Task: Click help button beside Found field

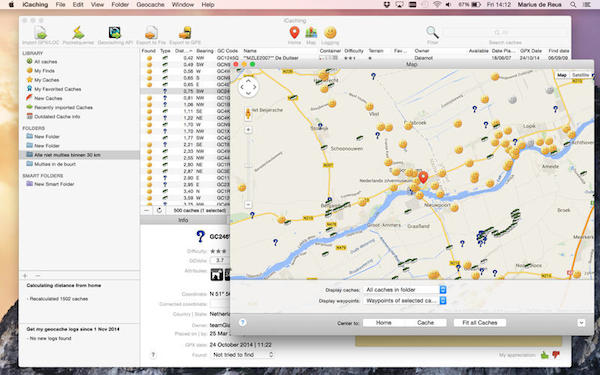Action: (x=153, y=355)
